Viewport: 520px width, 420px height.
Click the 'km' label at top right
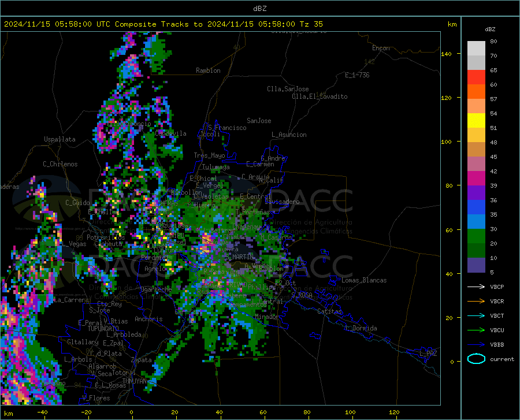pos(452,24)
